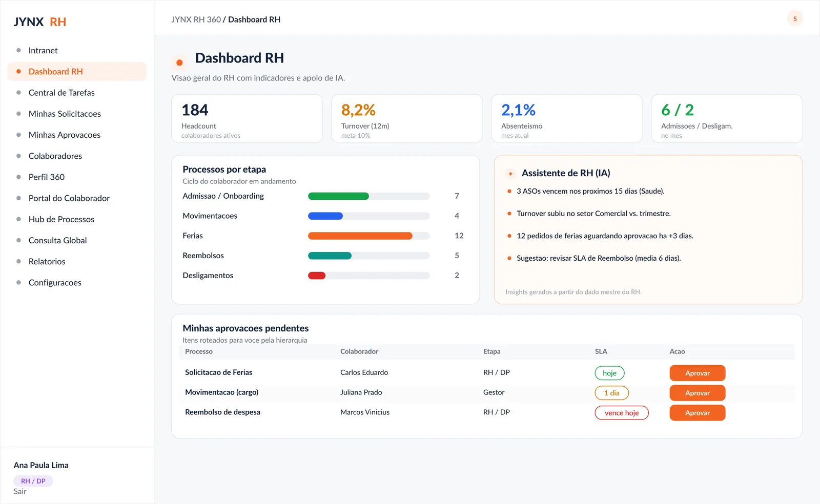
Task: Click the Sair link
Action: pos(20,492)
